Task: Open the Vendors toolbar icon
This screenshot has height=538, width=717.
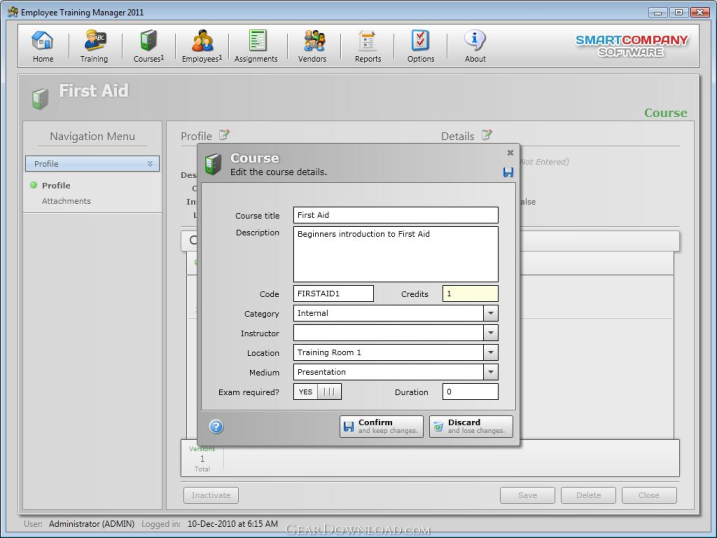Action: tap(312, 46)
